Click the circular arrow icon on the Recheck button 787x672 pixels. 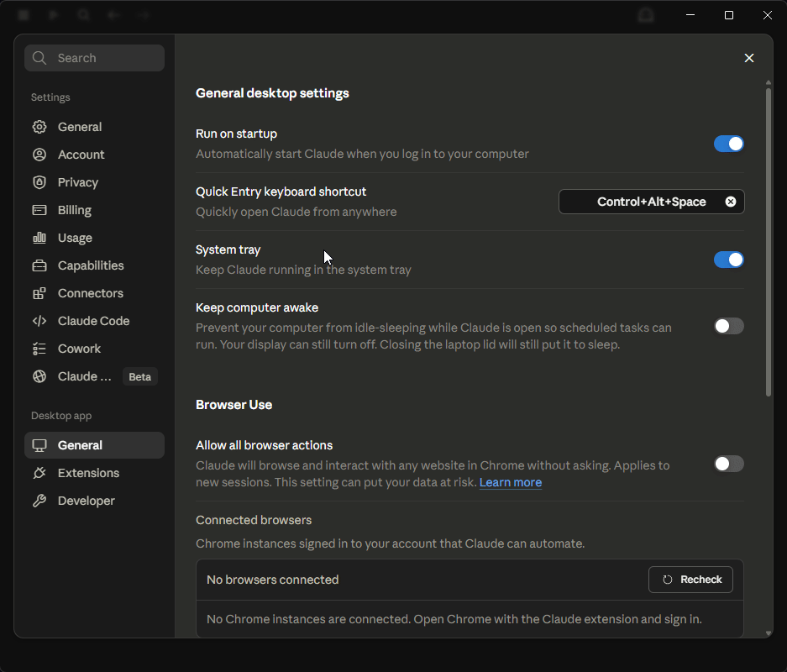(x=667, y=580)
